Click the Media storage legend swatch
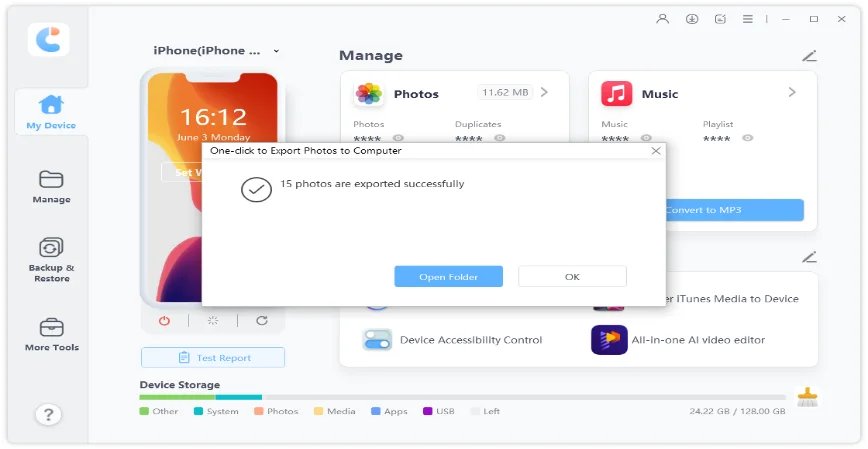Screen dimensions: 868x449 point(318,411)
